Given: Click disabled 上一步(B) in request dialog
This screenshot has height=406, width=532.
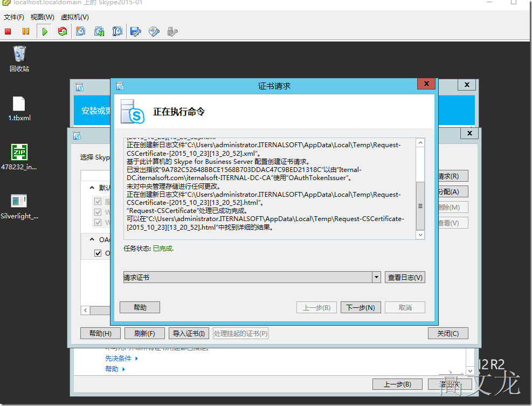Looking at the screenshot, I should tap(316, 307).
